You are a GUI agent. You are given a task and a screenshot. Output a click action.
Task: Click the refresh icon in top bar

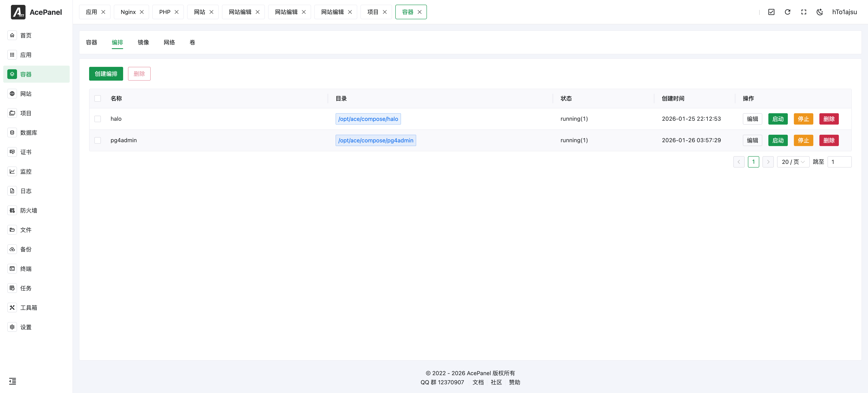click(x=787, y=12)
